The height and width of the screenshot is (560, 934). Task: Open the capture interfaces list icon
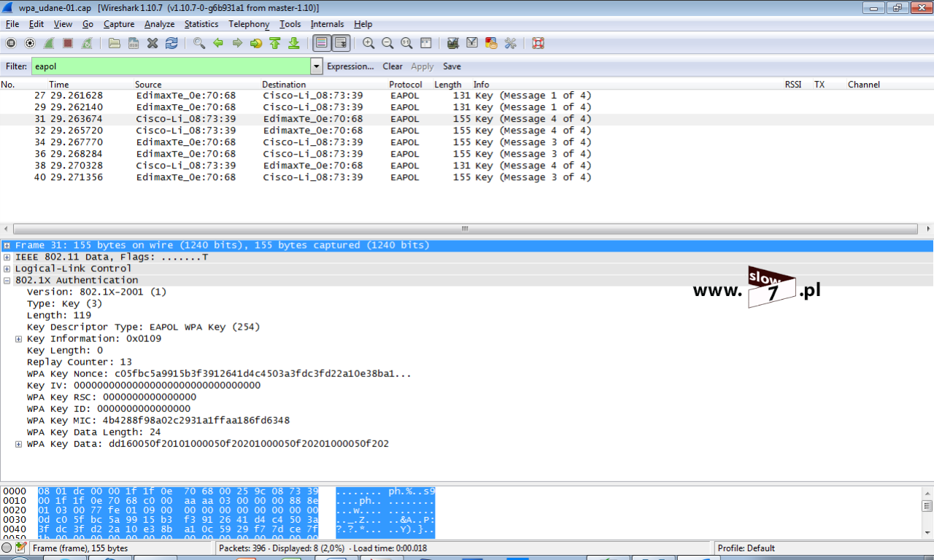coord(11,43)
